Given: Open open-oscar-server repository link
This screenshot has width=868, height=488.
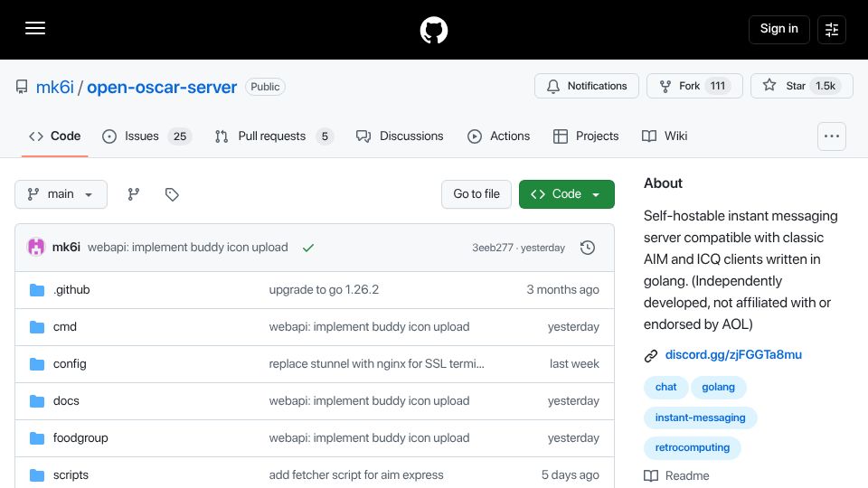Looking at the screenshot, I should tap(162, 87).
